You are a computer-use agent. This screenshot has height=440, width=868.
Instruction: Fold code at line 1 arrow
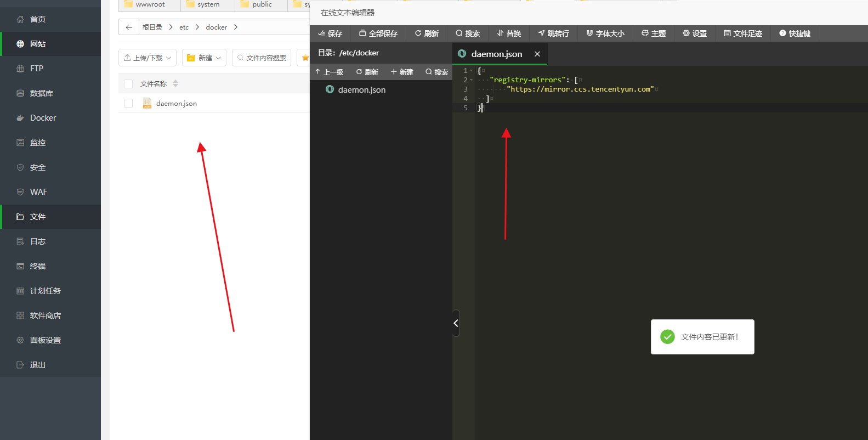tap(472, 70)
